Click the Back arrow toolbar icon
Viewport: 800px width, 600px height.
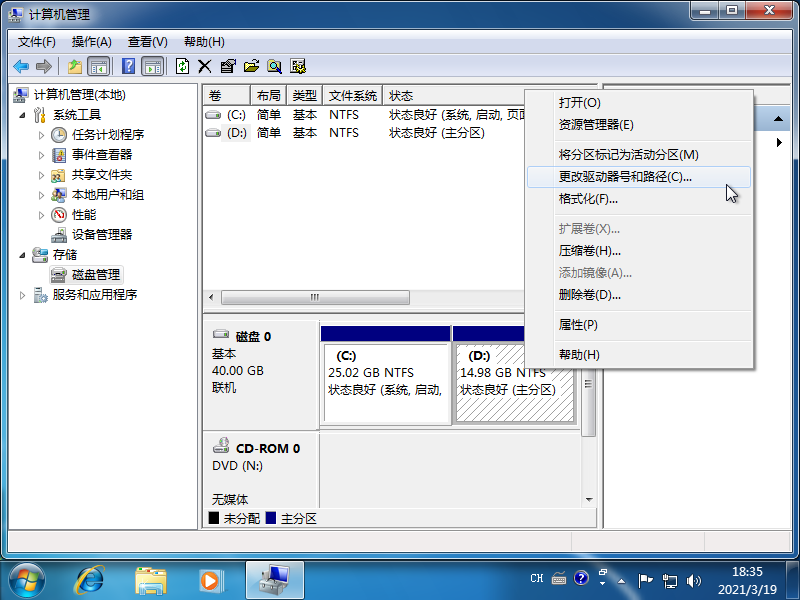[x=21, y=66]
